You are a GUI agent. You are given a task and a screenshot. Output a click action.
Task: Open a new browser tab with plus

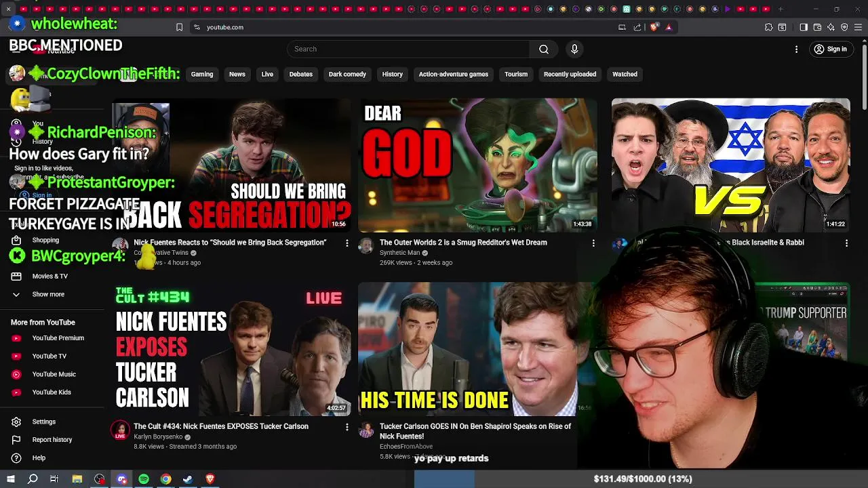[781, 9]
